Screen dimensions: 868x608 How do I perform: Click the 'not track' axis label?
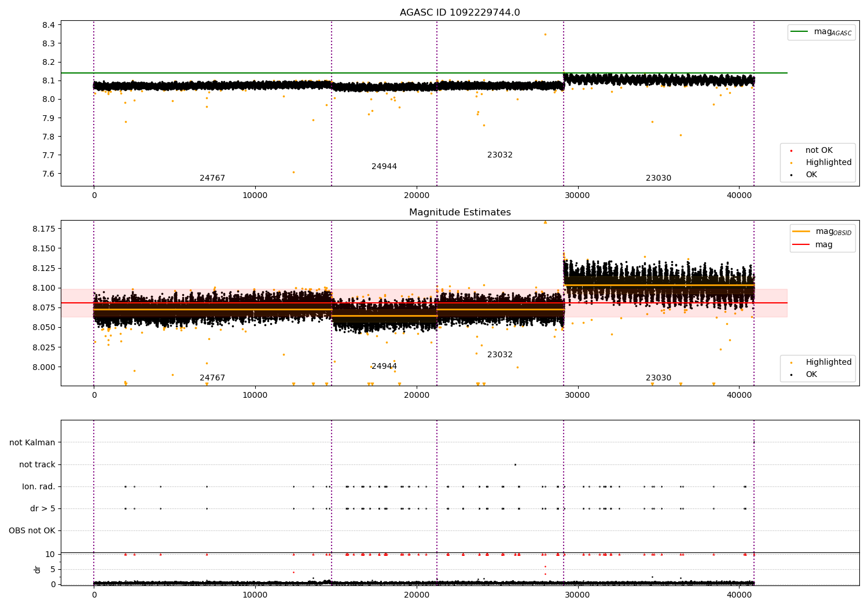pyautogui.click(x=37, y=465)
